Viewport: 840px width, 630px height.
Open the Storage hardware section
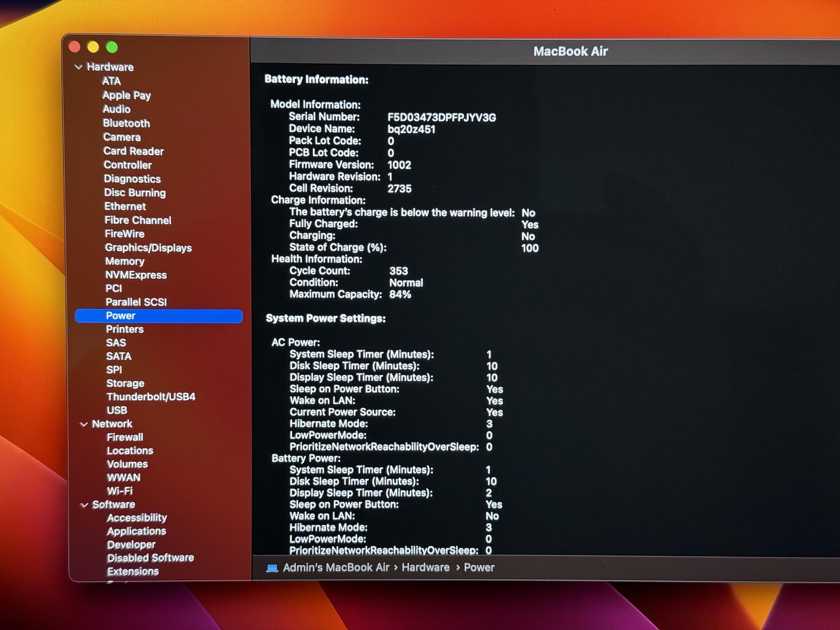click(125, 383)
